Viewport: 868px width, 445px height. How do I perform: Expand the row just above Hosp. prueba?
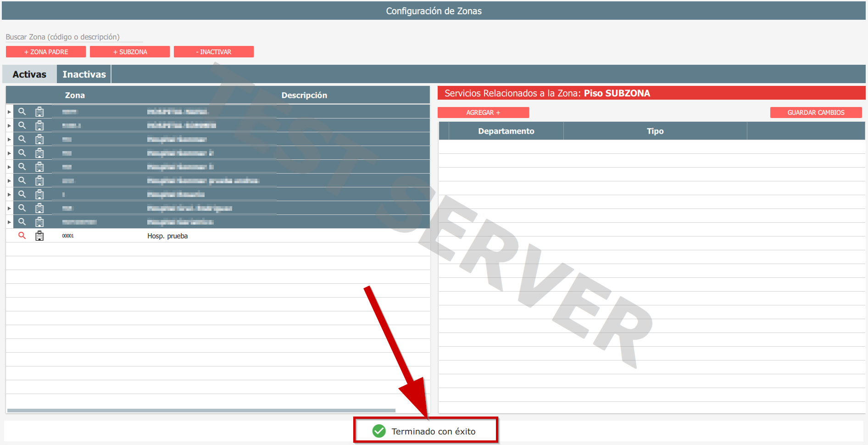9,222
